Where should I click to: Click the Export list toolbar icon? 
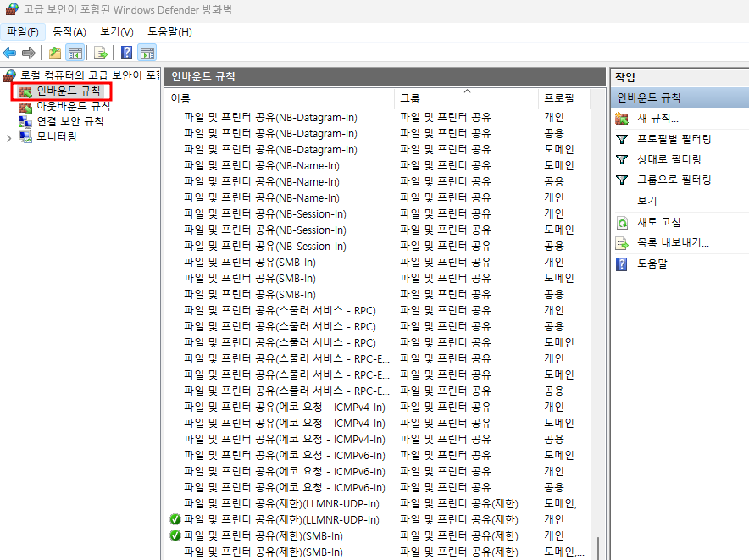click(x=100, y=53)
